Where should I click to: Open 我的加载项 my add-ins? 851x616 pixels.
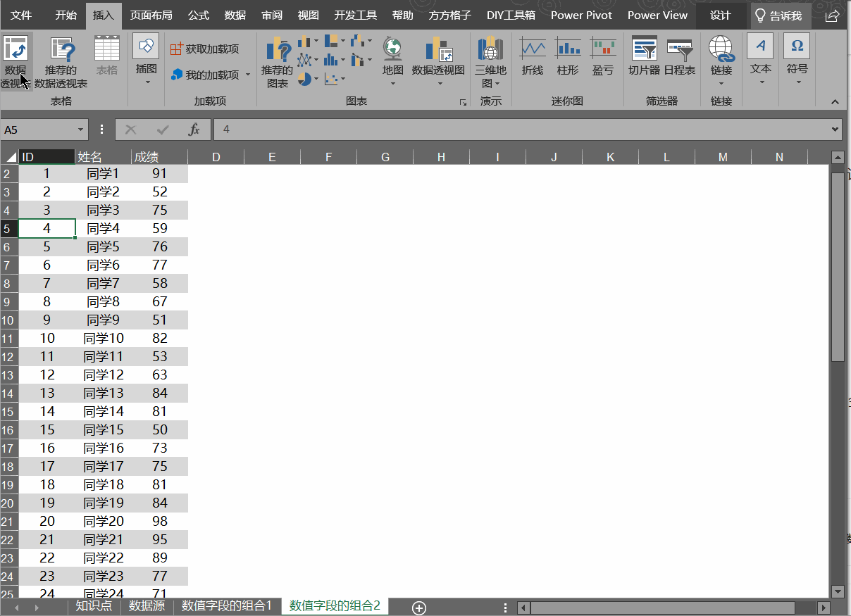(205, 74)
